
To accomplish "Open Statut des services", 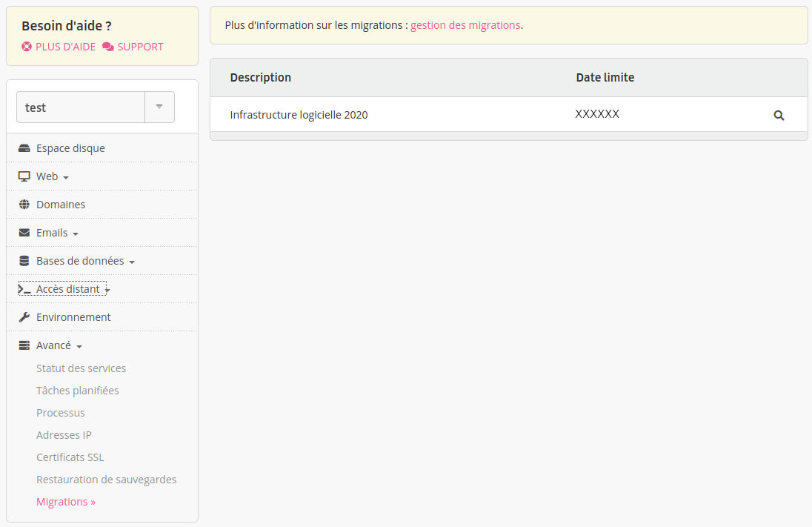I will pyautogui.click(x=81, y=368).
